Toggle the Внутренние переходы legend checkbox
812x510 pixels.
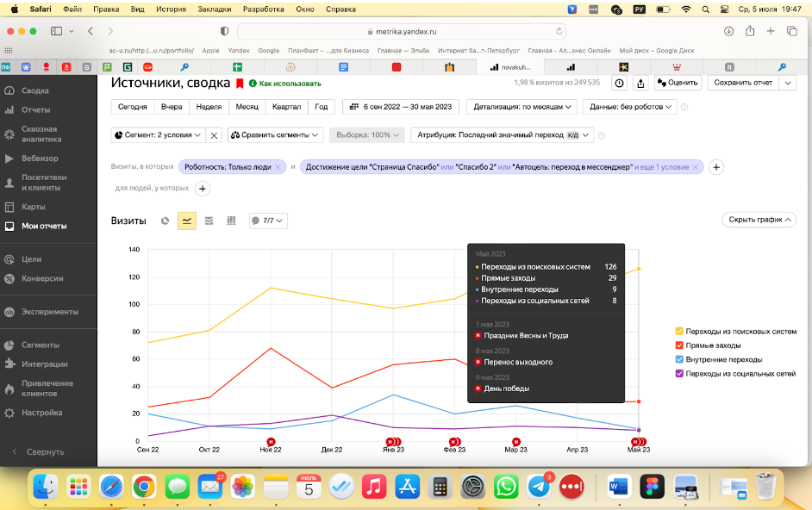coord(679,359)
